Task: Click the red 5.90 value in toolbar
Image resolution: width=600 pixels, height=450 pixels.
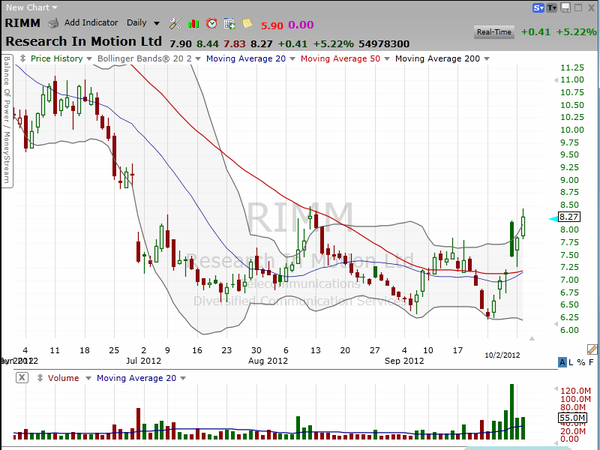Action: [x=272, y=26]
